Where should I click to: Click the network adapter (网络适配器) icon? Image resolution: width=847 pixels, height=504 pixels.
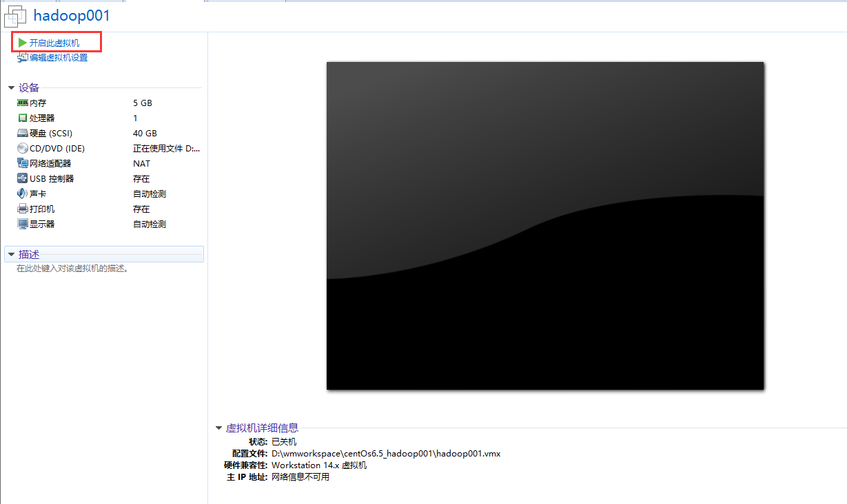(23, 163)
